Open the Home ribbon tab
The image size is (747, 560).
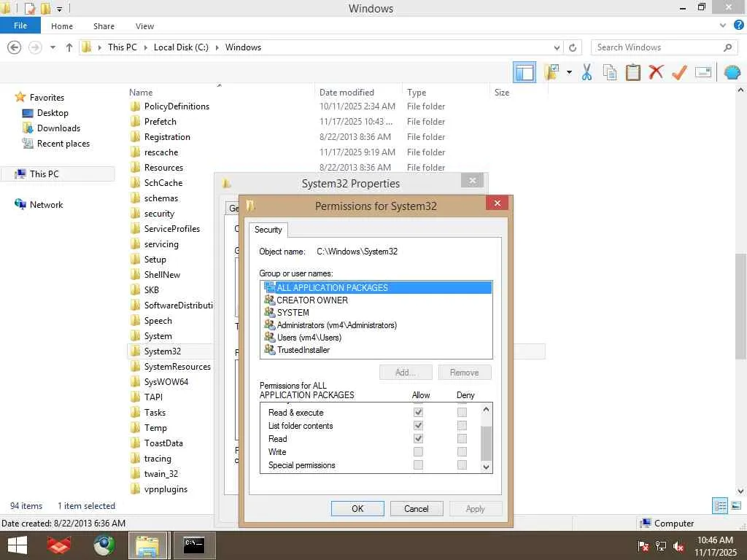62,26
